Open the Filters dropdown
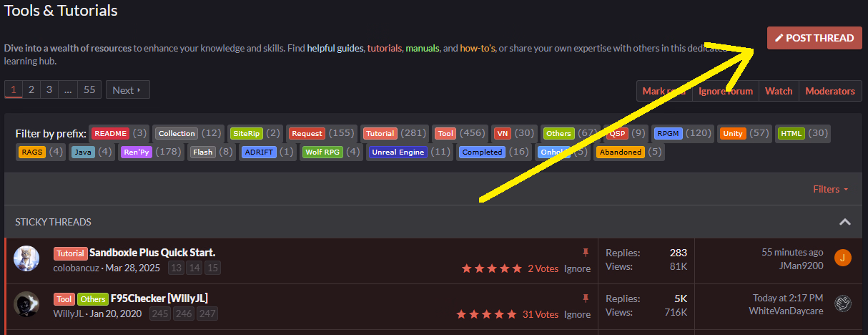The width and height of the screenshot is (868, 335). [831, 190]
